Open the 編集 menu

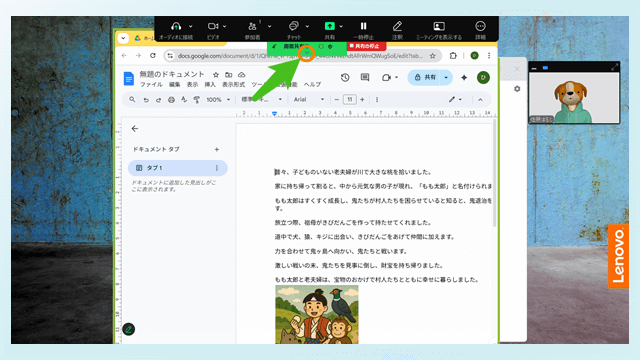tap(175, 84)
